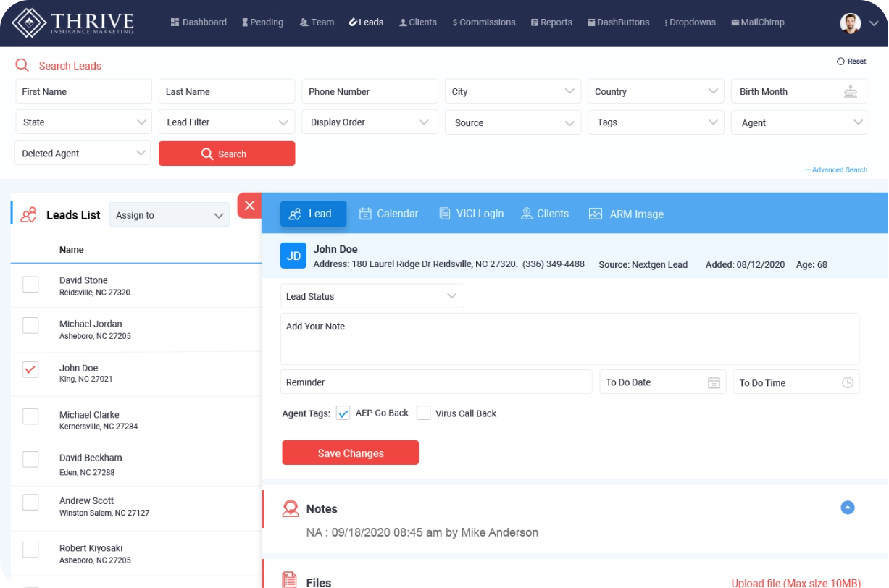Image resolution: width=889 pixels, height=588 pixels.
Task: Click the Search Leads magnifier icon
Action: click(x=22, y=65)
